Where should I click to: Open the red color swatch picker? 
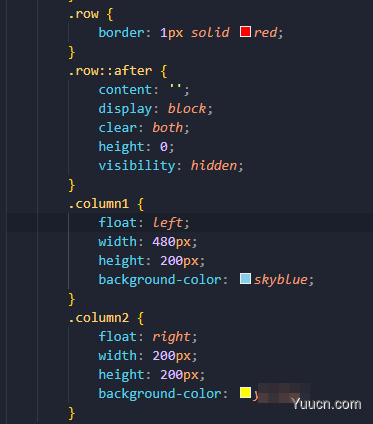click(245, 32)
